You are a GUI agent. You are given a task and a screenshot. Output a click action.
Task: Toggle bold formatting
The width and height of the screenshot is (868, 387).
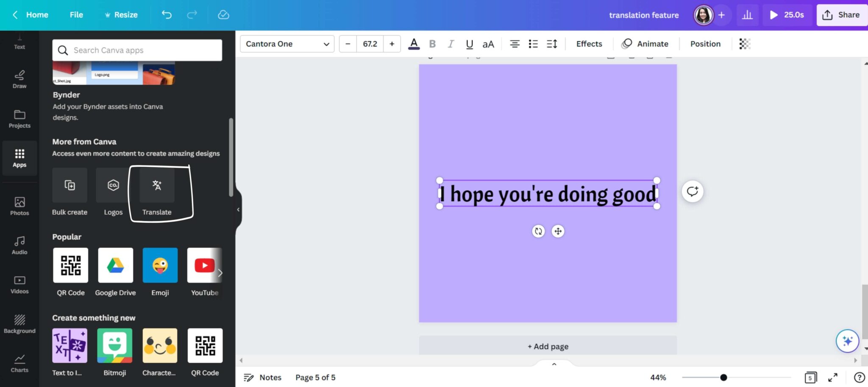pyautogui.click(x=432, y=44)
